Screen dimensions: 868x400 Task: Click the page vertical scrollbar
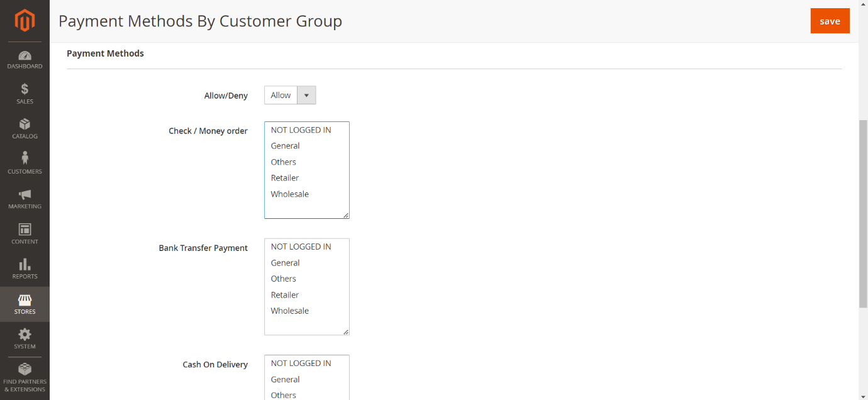pos(863,214)
